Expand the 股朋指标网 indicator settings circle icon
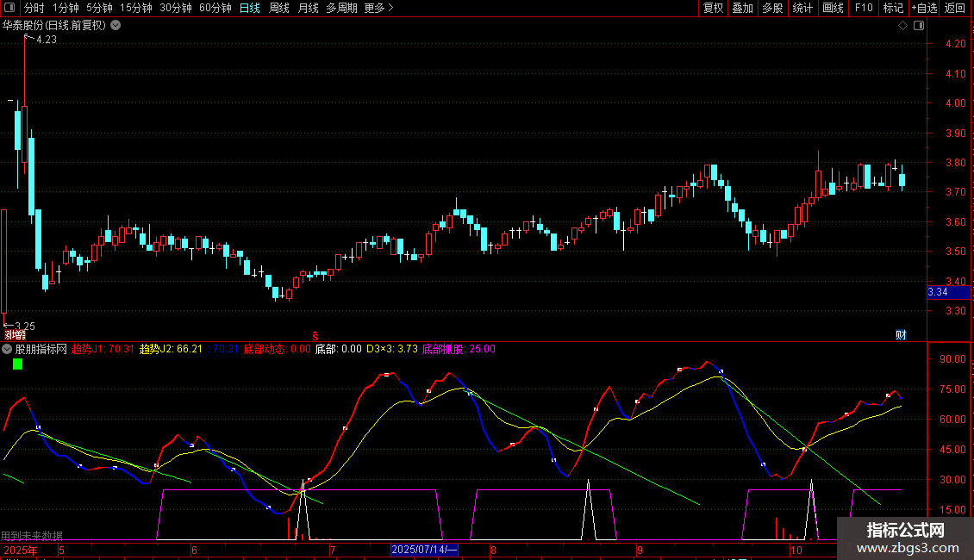 pyautogui.click(x=7, y=349)
